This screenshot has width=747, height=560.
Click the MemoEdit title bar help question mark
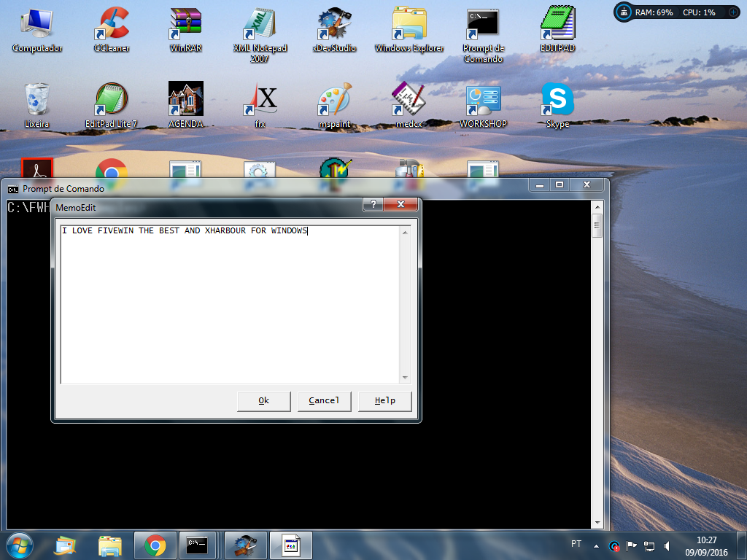click(x=373, y=204)
